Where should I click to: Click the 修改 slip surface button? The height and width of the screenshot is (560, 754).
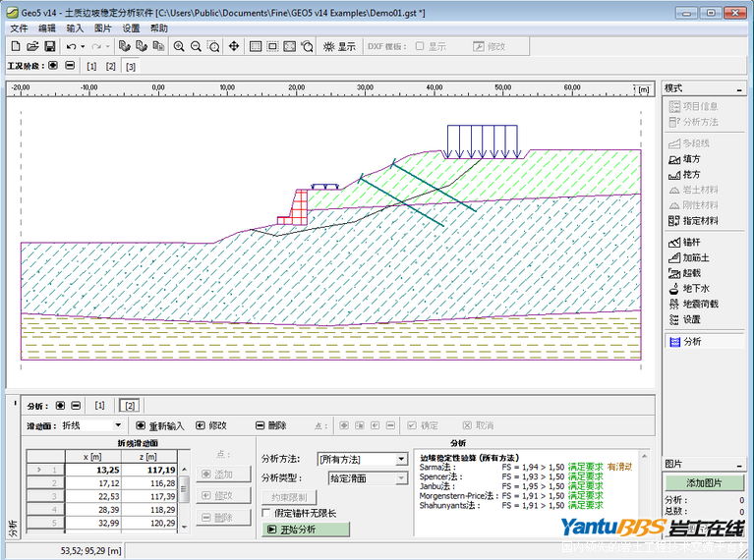click(x=211, y=425)
